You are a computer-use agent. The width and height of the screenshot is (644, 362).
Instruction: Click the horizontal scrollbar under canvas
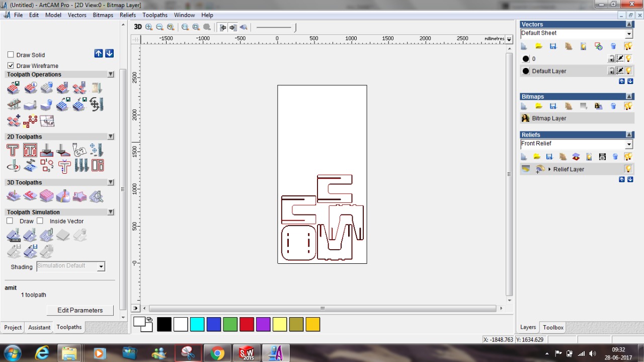tap(323, 308)
